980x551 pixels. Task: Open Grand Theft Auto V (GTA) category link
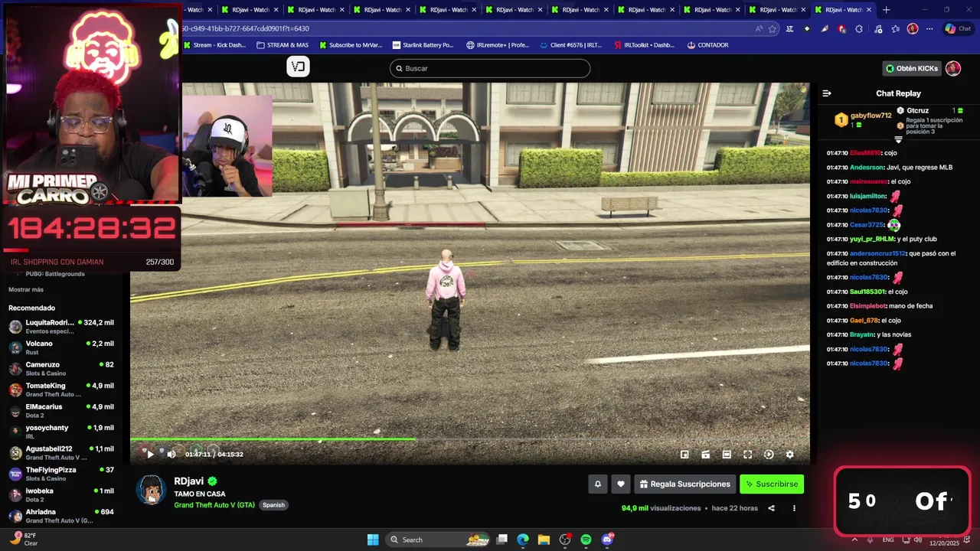coord(214,505)
